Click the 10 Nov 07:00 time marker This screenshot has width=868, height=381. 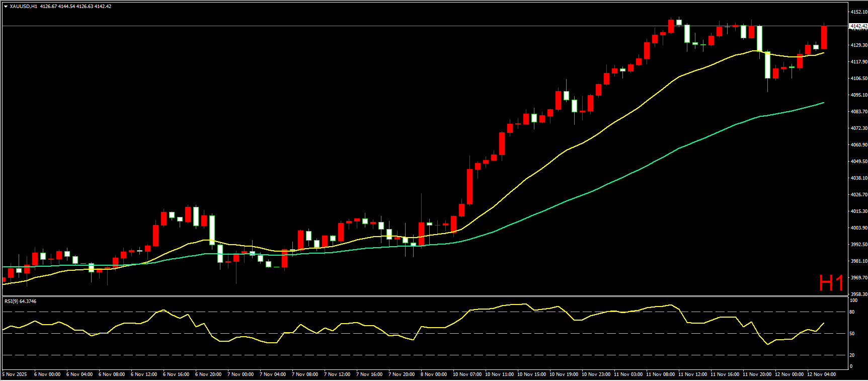point(467,374)
